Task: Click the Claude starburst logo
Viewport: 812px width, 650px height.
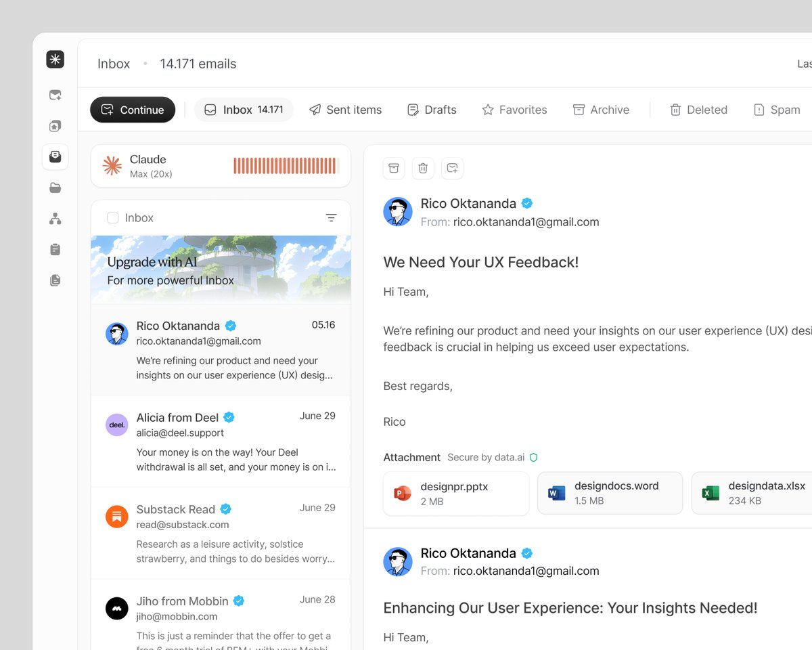Action: coord(112,165)
